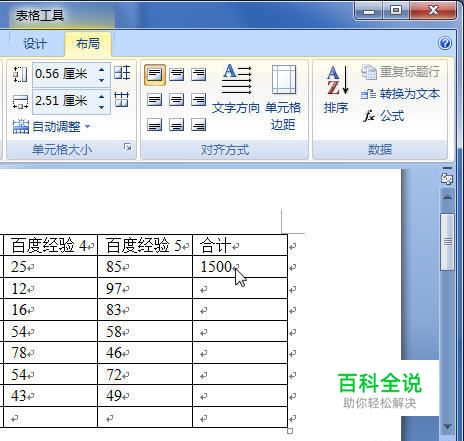Click the vertical scrollbar thumb
Viewport: 464px width, 441px height.
click(447, 242)
